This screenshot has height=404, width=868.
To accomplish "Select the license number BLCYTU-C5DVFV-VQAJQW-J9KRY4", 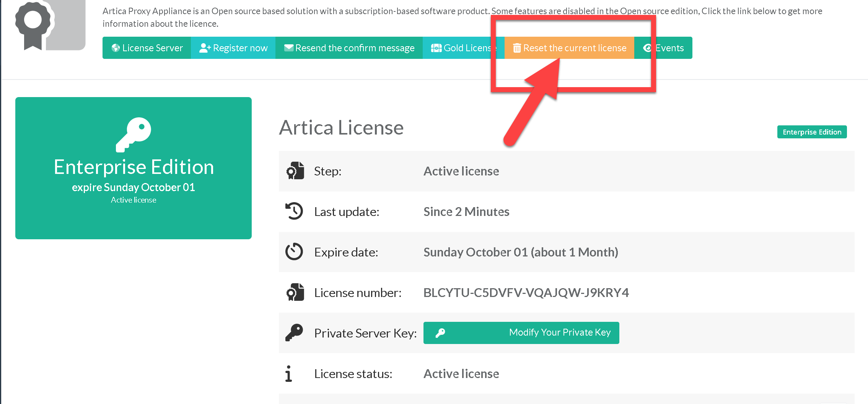I will coord(526,293).
